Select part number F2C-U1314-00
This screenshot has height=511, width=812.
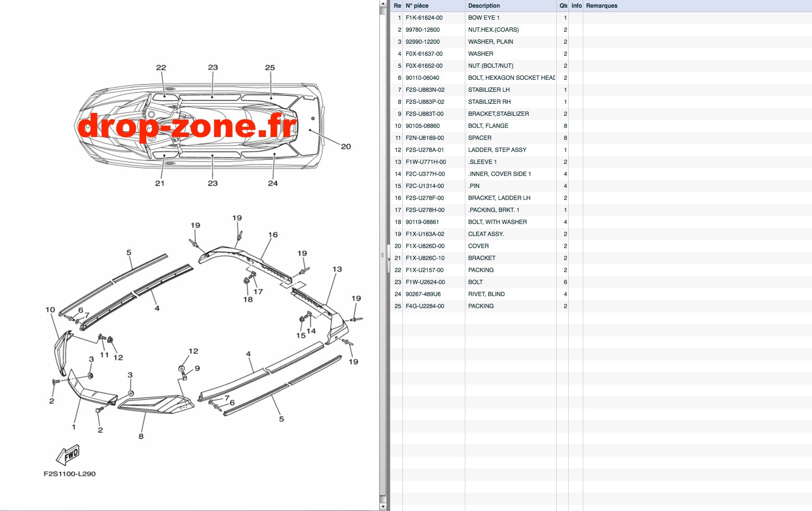click(x=425, y=186)
